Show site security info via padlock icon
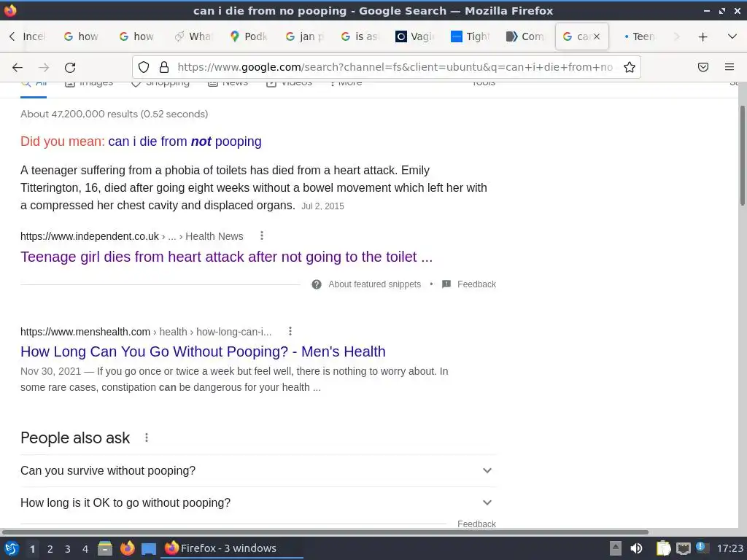The image size is (747, 560). click(x=164, y=67)
